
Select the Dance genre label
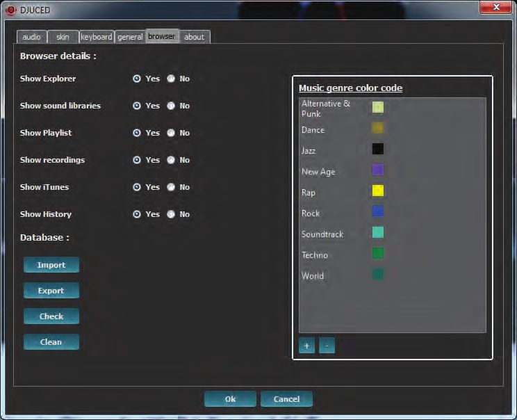pyautogui.click(x=313, y=130)
